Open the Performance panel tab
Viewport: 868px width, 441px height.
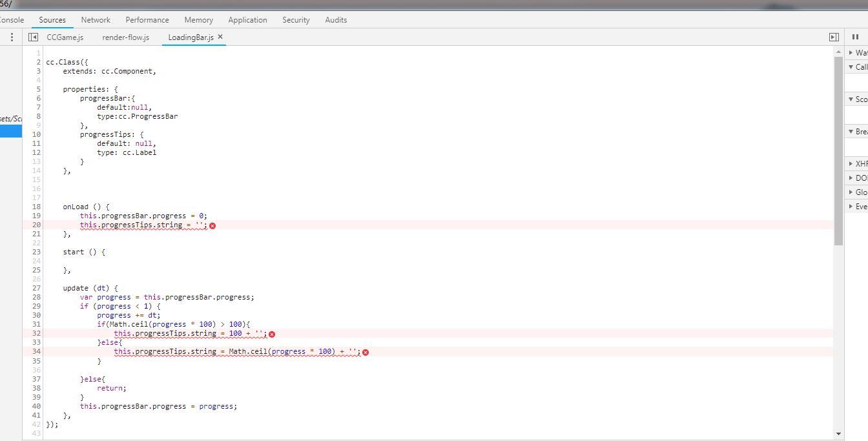pos(147,20)
